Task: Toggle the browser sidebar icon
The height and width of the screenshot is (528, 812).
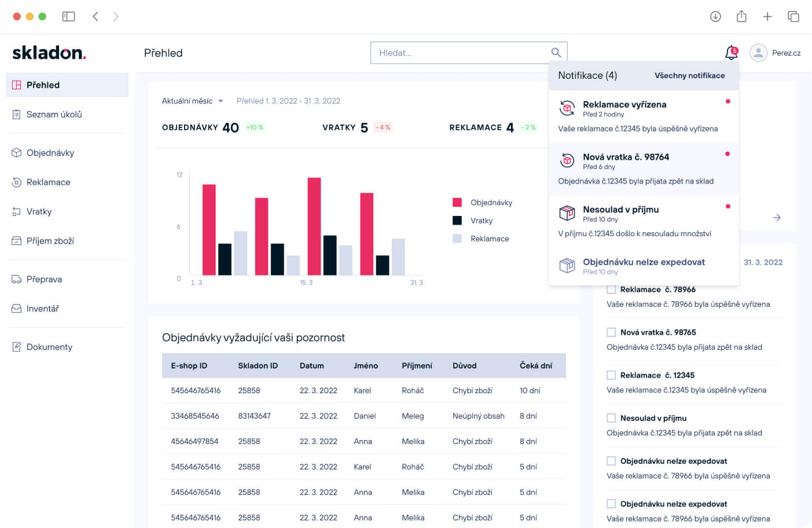Action: point(69,16)
